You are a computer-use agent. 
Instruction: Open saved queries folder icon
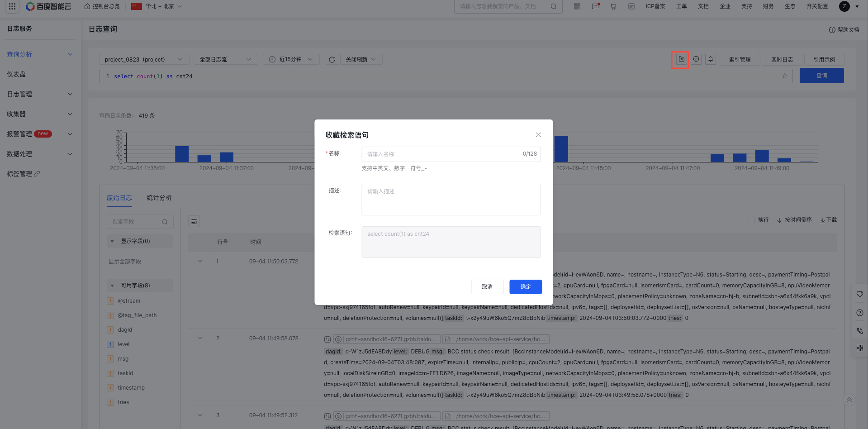click(x=681, y=59)
